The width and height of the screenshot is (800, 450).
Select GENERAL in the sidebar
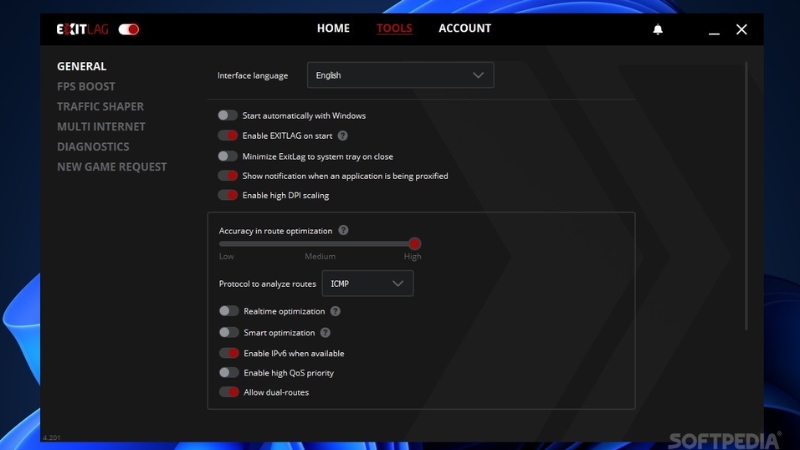pyautogui.click(x=82, y=66)
